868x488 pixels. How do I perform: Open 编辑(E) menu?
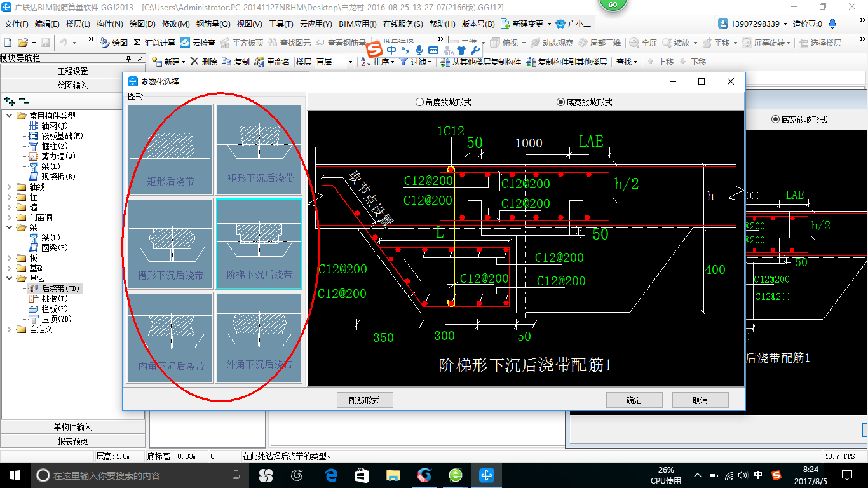pyautogui.click(x=47, y=24)
